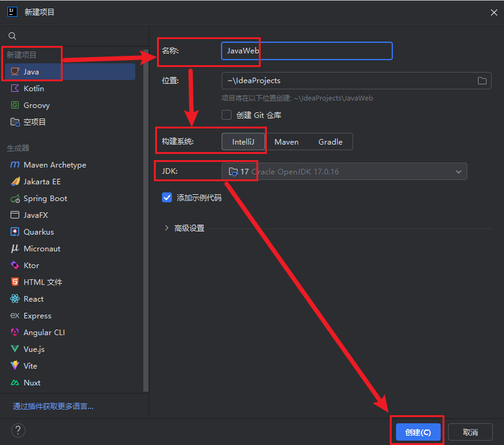Click the IntelliJ IDEA logo in title bar
The image size is (504, 445).
pos(12,12)
